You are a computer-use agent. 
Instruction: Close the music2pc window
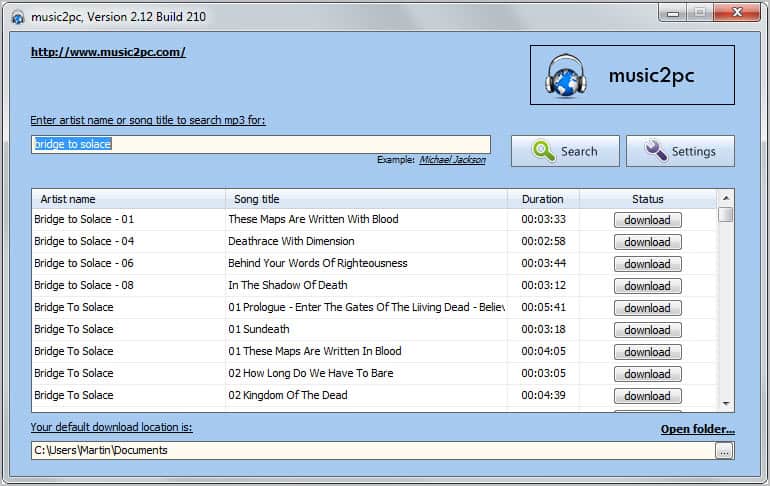pos(737,13)
